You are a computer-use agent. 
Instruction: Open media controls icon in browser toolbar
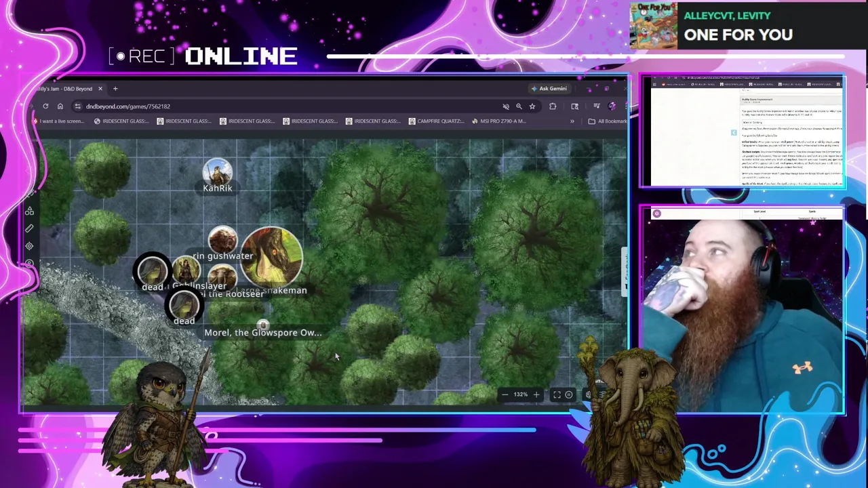(597, 106)
